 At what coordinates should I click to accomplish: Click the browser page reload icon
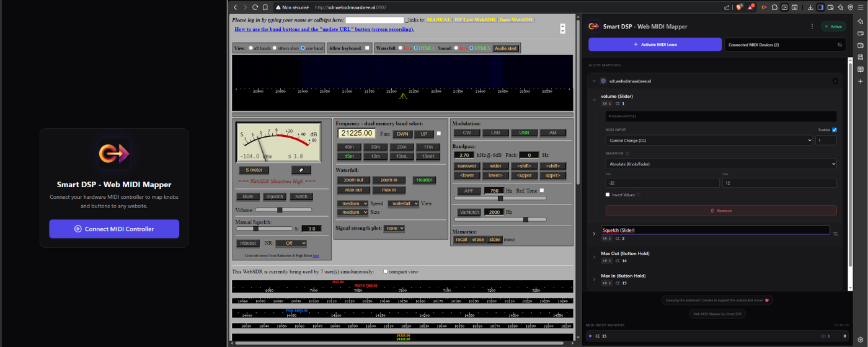[x=255, y=7]
